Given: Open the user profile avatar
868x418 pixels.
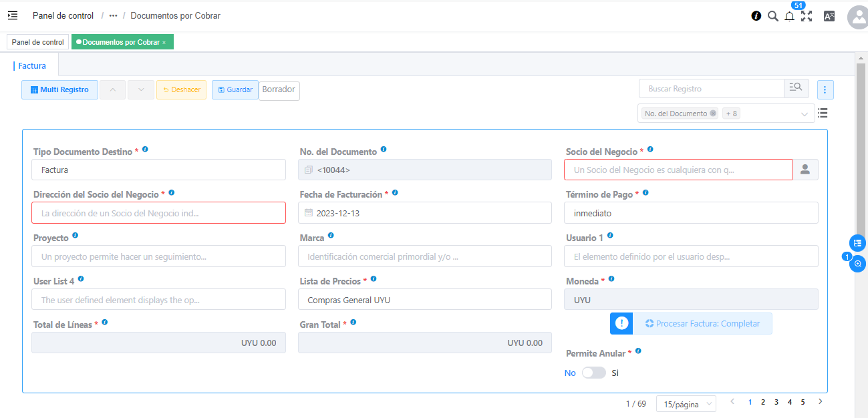Looking at the screenshot, I should [857, 17].
